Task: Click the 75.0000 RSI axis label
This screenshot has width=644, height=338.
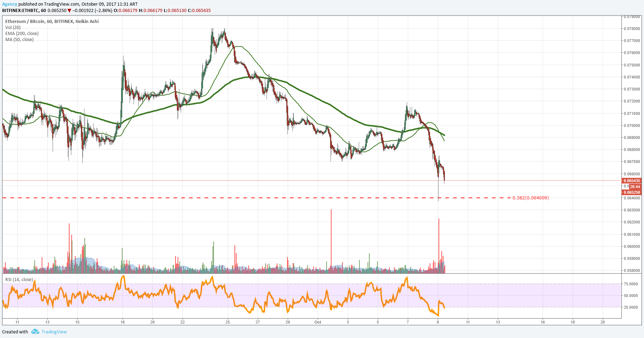Action: click(x=631, y=284)
